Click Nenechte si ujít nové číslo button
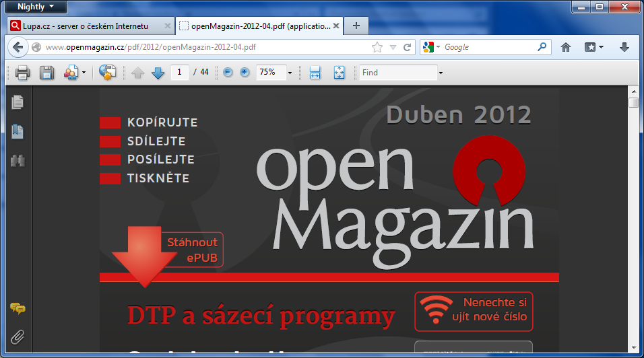This screenshot has width=644, height=358. tap(474, 312)
